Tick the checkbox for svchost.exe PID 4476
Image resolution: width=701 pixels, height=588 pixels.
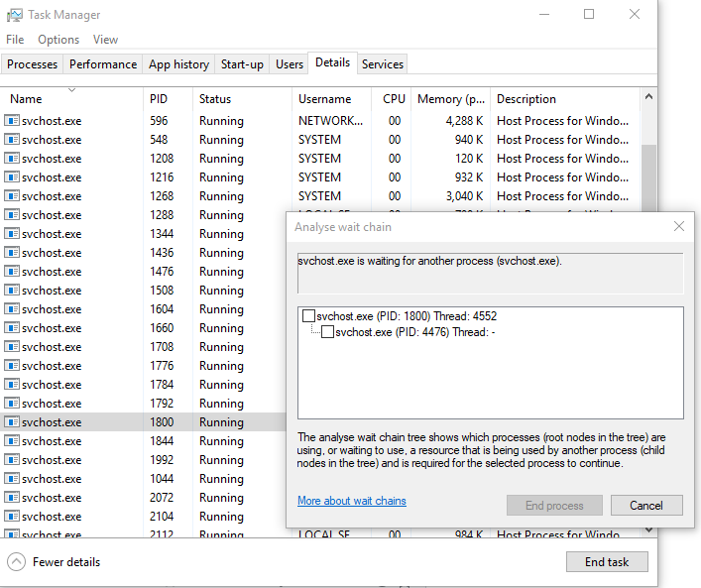click(328, 332)
